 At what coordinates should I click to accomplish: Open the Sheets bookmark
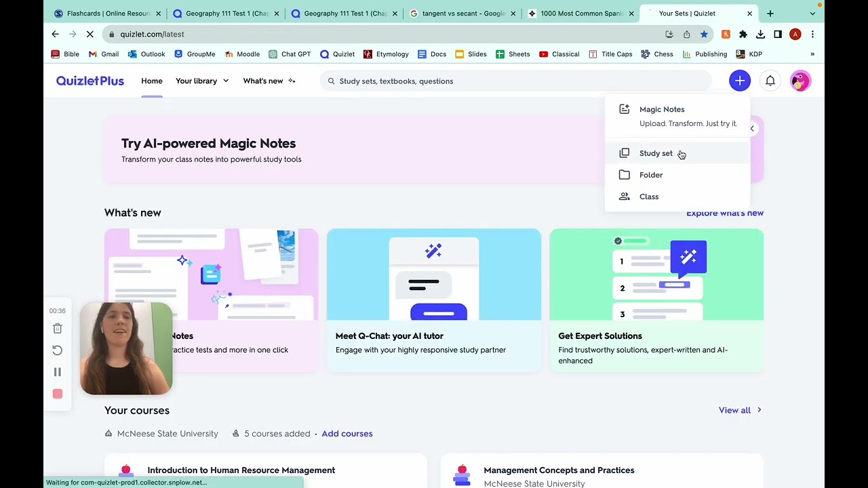(513, 54)
